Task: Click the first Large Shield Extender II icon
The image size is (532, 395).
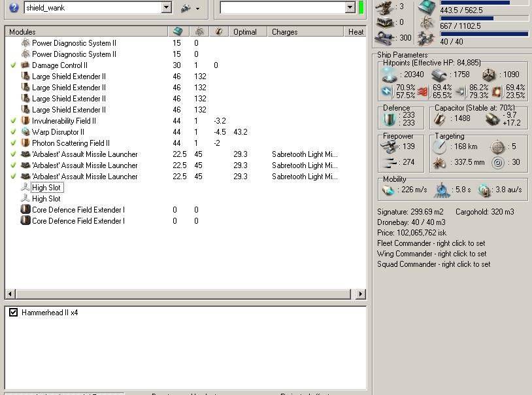Action: point(25,76)
